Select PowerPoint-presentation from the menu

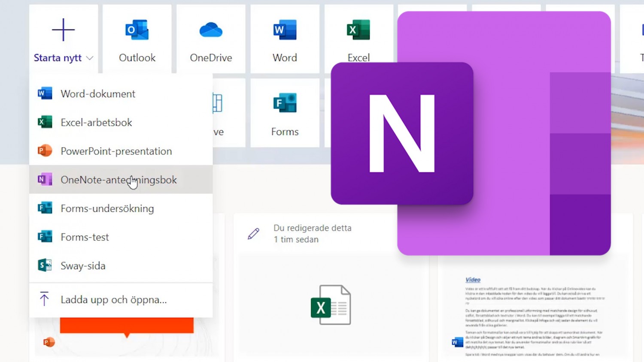[116, 151]
